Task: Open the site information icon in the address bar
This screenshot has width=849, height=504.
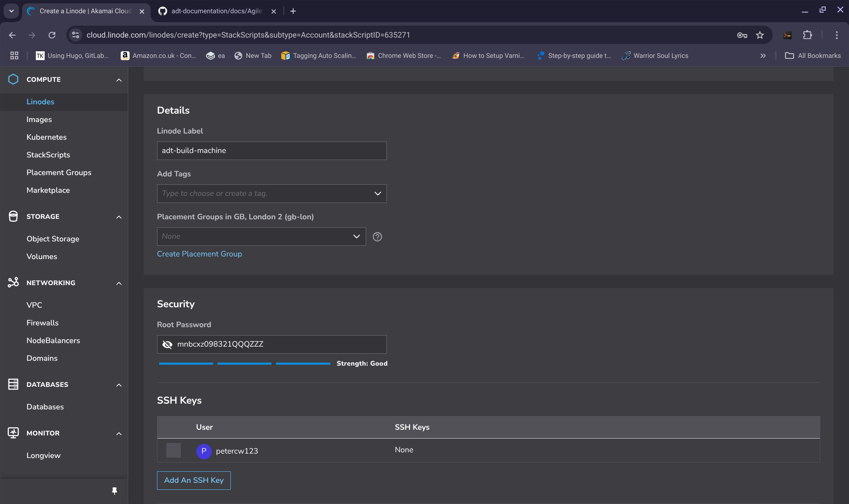Action: click(76, 35)
